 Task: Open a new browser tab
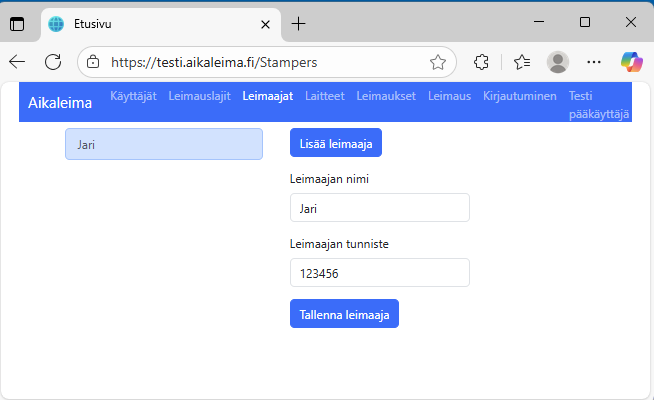click(x=298, y=23)
